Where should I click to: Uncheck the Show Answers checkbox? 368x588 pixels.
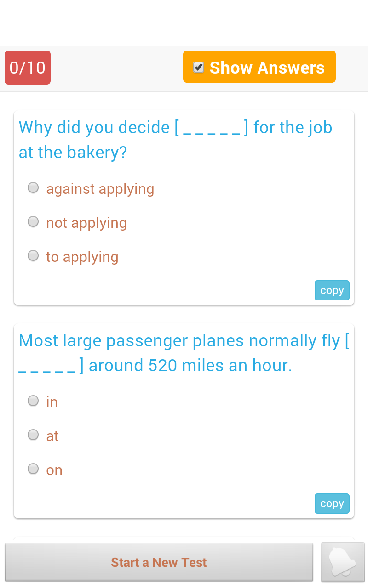click(x=199, y=67)
